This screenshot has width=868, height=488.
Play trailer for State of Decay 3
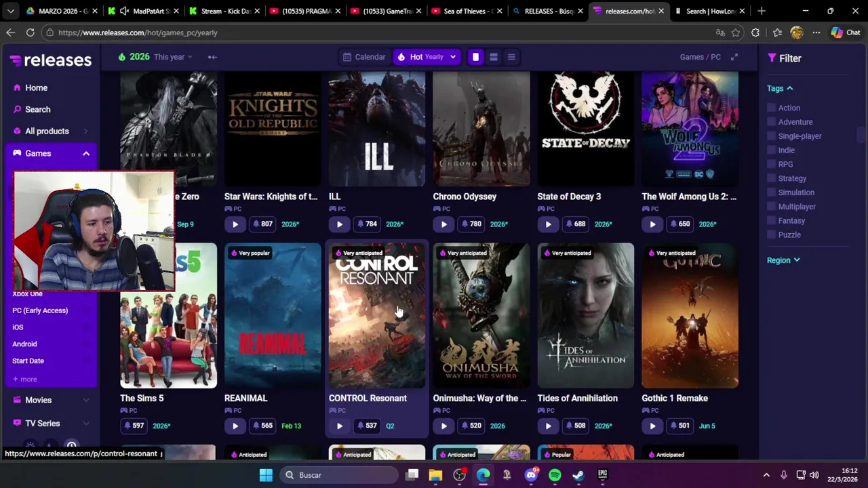click(x=548, y=224)
